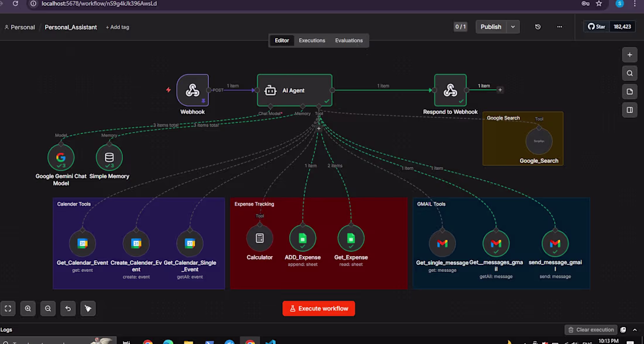The image size is (644, 344).
Task: Click the Publish button
Action: [x=491, y=27]
